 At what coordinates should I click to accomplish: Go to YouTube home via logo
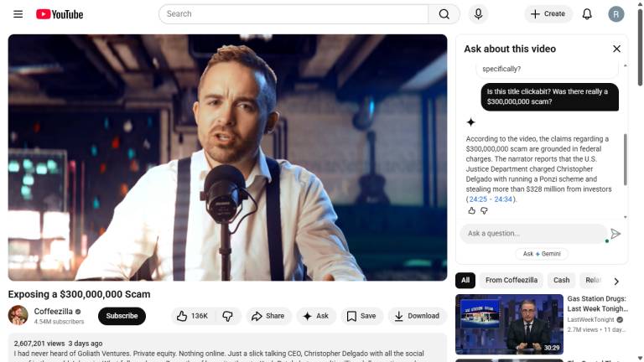pyautogui.click(x=60, y=14)
